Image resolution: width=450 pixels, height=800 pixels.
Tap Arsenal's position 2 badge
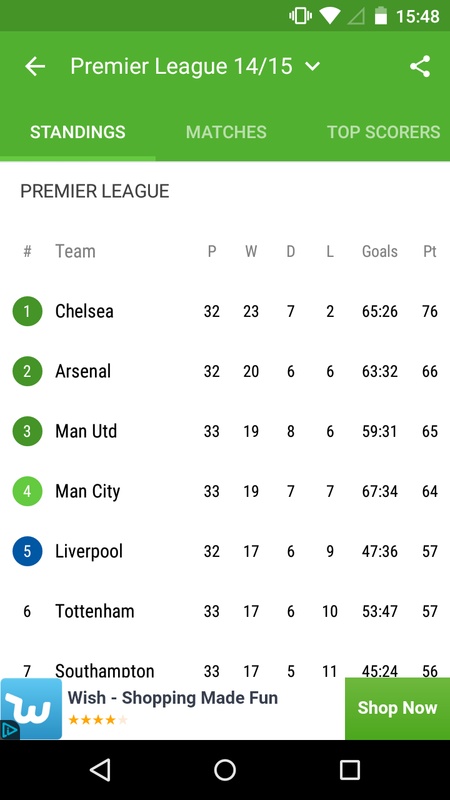pyautogui.click(x=27, y=371)
